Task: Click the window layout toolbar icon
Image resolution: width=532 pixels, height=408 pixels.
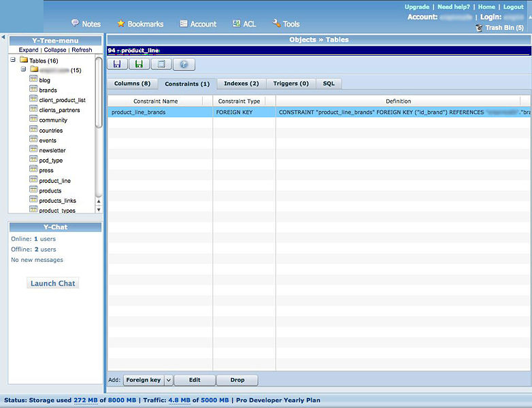Action: click(161, 65)
